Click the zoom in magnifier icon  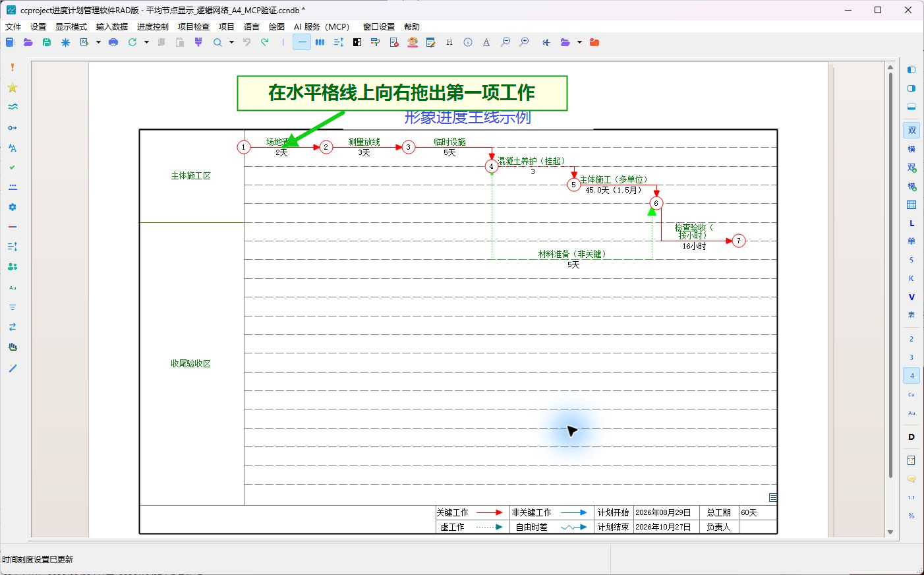pyautogui.click(x=524, y=42)
